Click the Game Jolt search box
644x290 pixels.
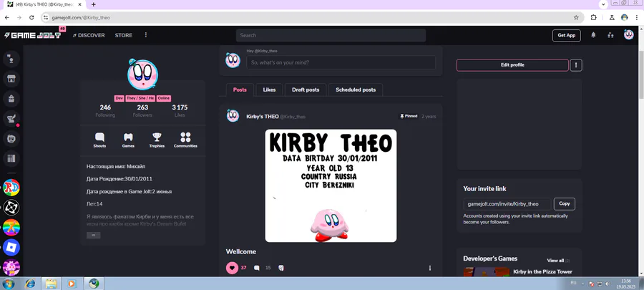click(x=331, y=35)
